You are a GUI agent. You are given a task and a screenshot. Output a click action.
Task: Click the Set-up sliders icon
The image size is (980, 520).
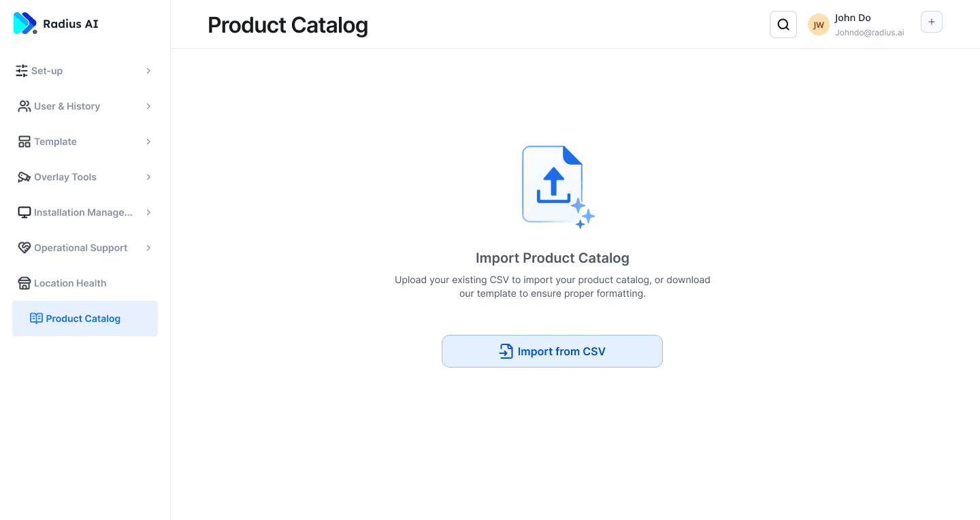click(x=22, y=71)
